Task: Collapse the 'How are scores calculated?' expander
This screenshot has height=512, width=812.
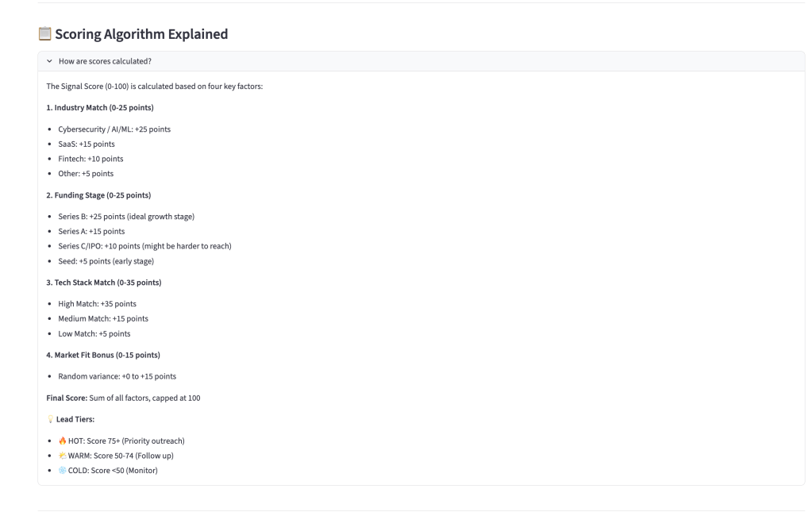Action: click(x=105, y=61)
